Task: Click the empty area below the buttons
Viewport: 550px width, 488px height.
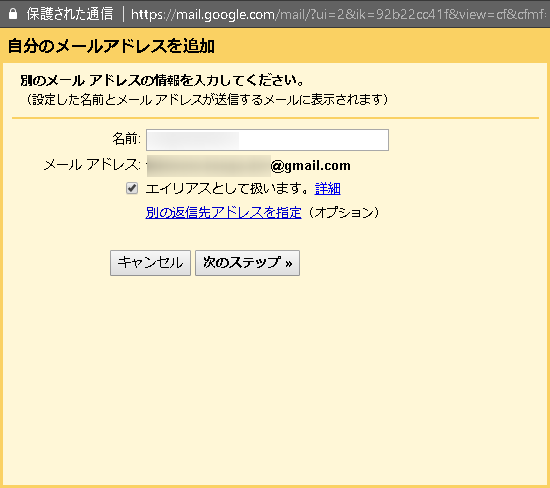Action: [x=275, y=379]
